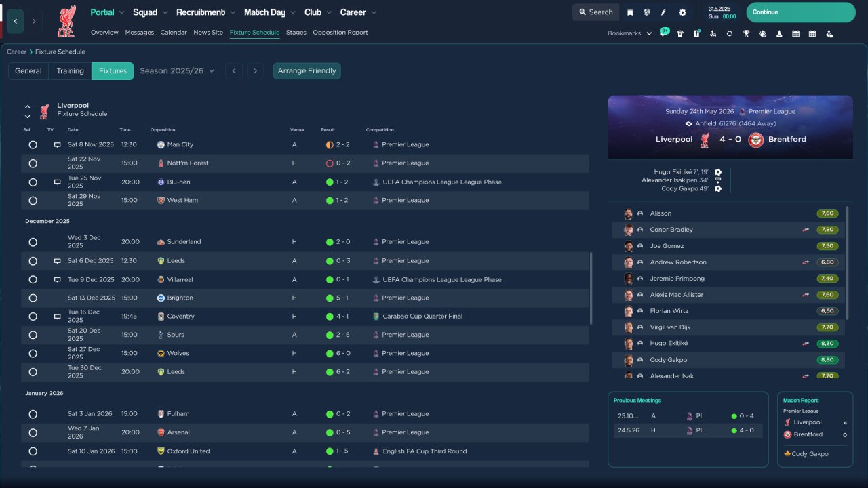Open the bookmark icon beside Search
The height and width of the screenshot is (488, 868).
pos(630,12)
